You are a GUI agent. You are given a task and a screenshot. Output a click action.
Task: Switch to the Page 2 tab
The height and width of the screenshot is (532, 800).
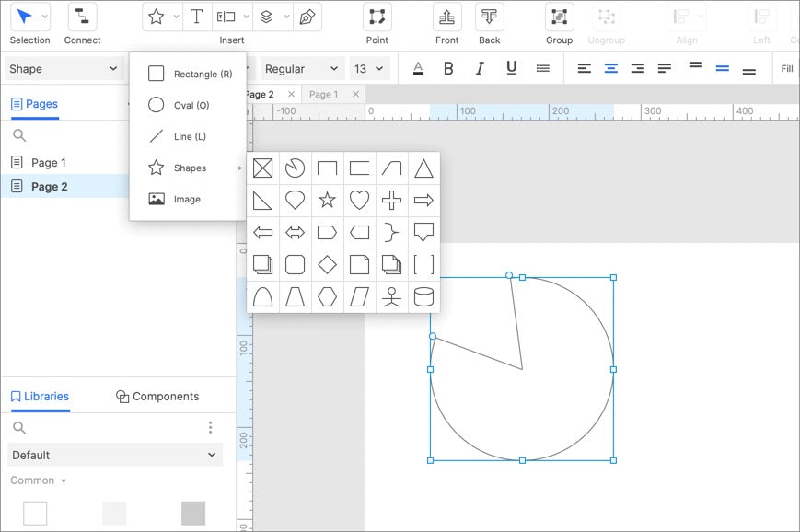tap(261, 95)
